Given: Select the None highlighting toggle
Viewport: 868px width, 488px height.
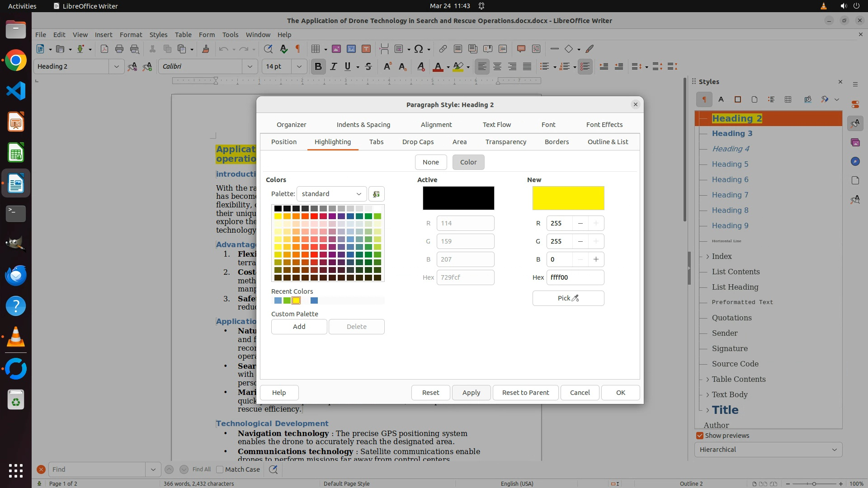Looking at the screenshot, I should click(x=430, y=162).
